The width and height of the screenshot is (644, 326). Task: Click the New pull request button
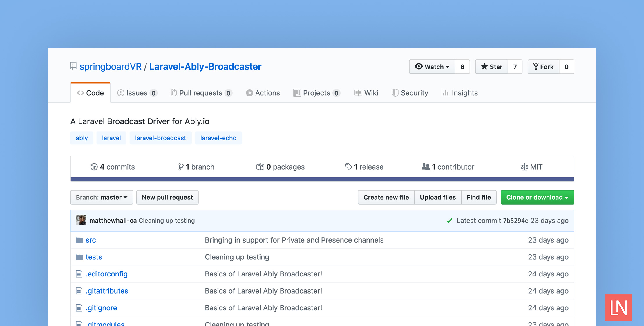[167, 197]
